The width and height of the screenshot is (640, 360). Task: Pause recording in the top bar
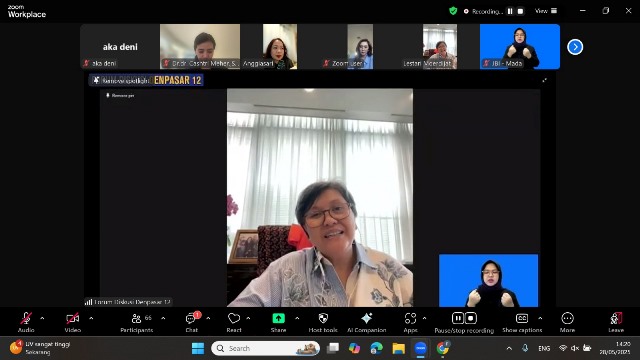tap(510, 11)
